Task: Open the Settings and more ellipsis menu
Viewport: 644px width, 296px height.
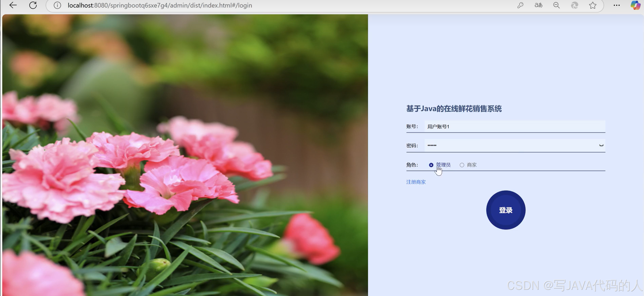Action: (x=616, y=5)
